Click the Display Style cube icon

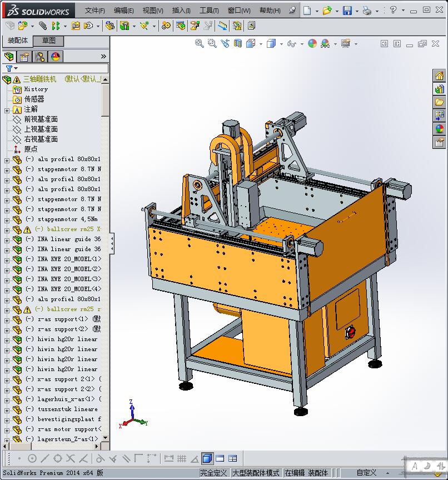pos(271,43)
